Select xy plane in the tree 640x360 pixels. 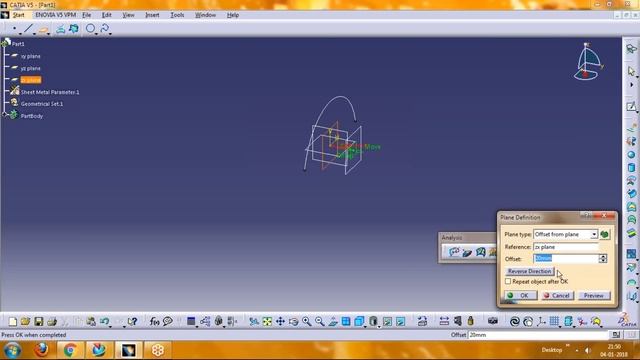31,56
